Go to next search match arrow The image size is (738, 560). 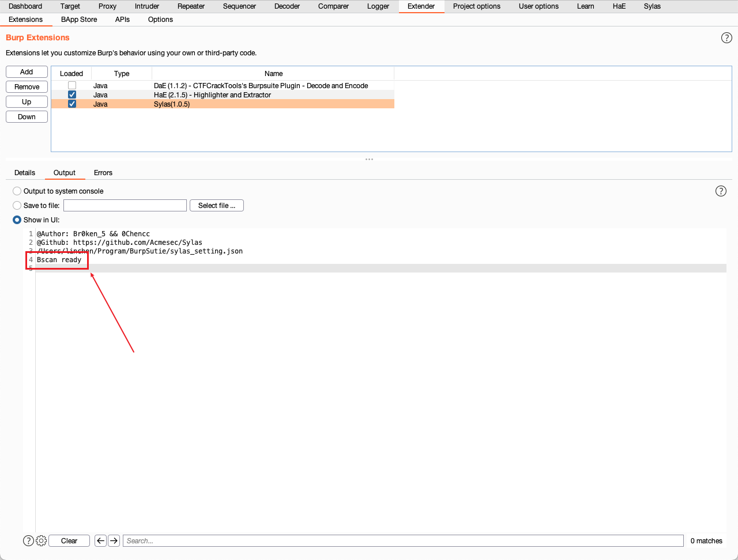click(x=114, y=540)
